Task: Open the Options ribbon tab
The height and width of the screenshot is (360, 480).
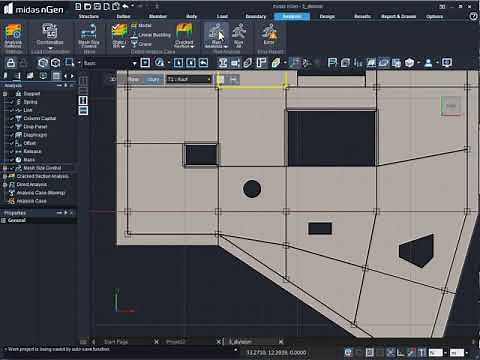Action: (x=435, y=16)
